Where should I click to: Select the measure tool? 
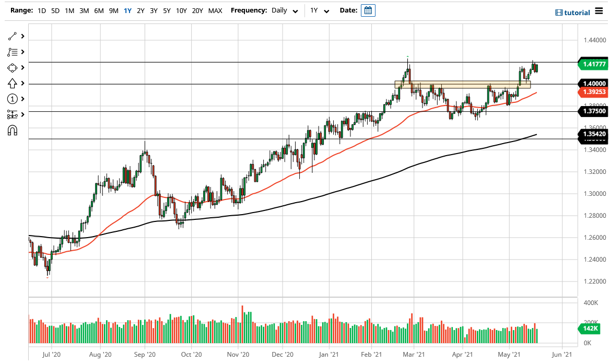pyautogui.click(x=11, y=114)
